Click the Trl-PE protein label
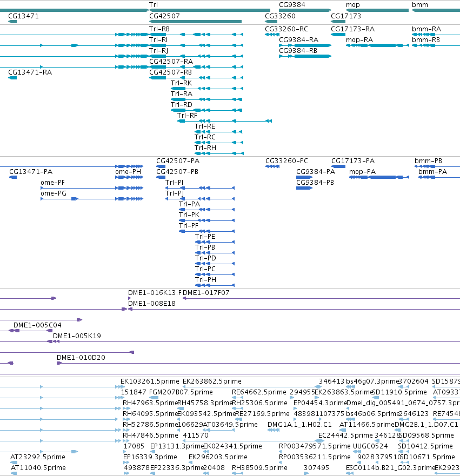 (205, 237)
